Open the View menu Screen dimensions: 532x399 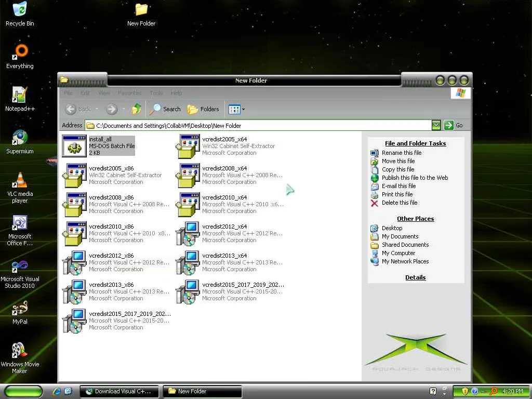point(104,92)
